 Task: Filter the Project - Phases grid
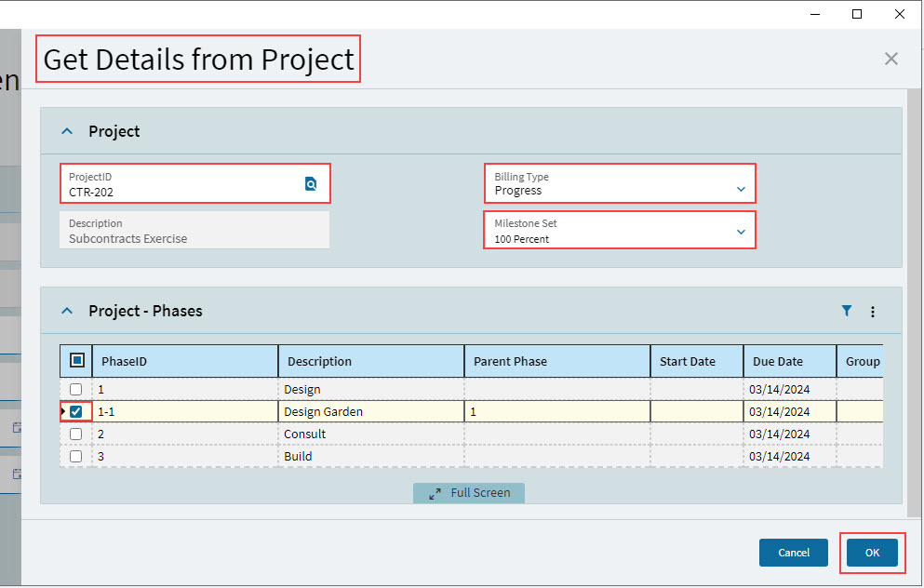point(846,311)
